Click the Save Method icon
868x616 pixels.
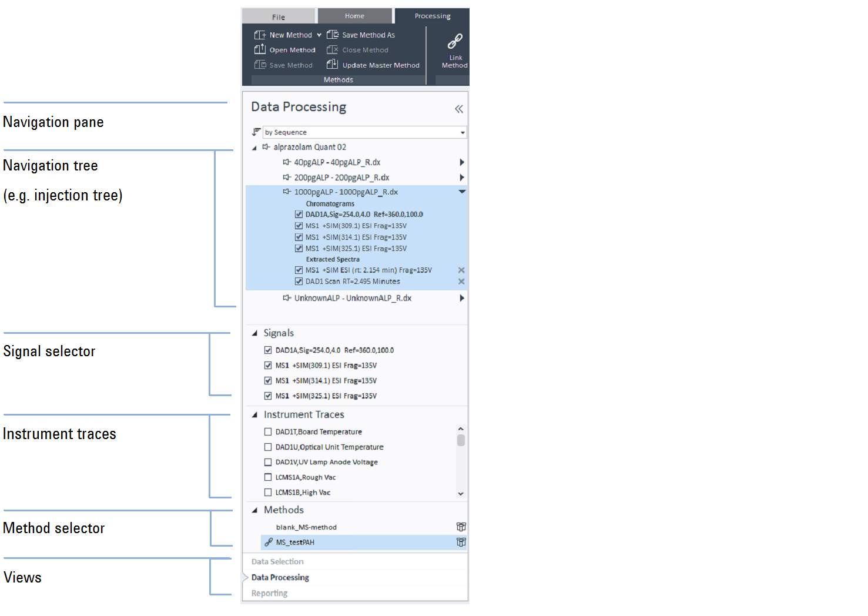coord(260,65)
